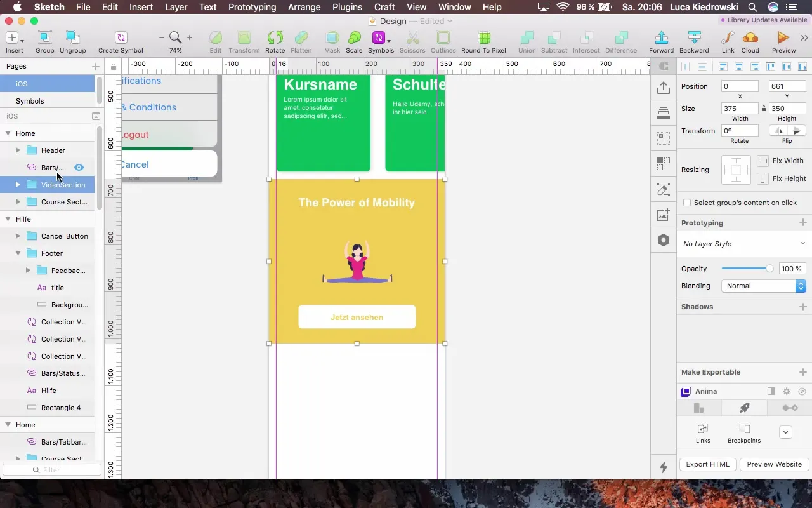Click the Difference boolean icon
This screenshot has width=812, height=508.
621,38
